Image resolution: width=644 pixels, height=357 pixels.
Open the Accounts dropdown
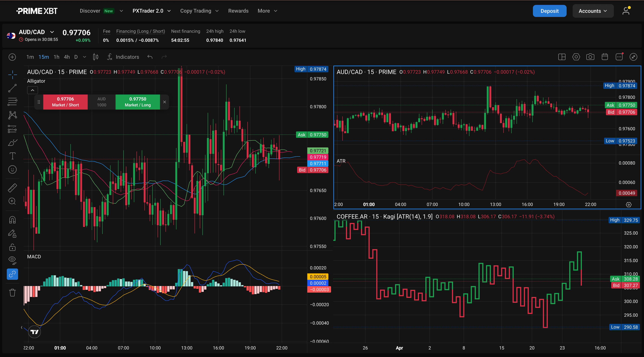pos(593,11)
